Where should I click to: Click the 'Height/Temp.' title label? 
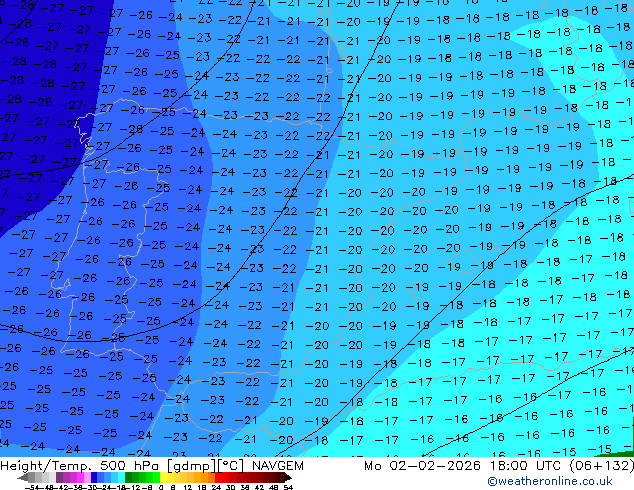[47, 466]
